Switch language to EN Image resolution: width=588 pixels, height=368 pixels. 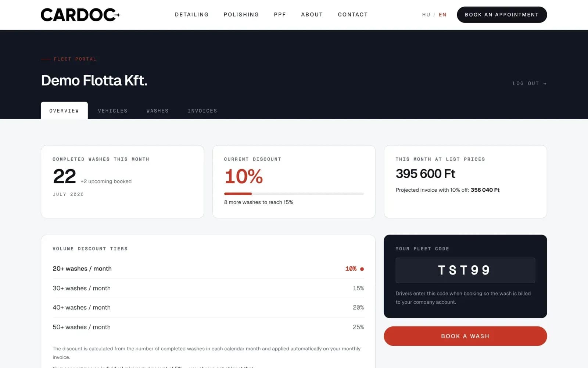pyautogui.click(x=442, y=15)
